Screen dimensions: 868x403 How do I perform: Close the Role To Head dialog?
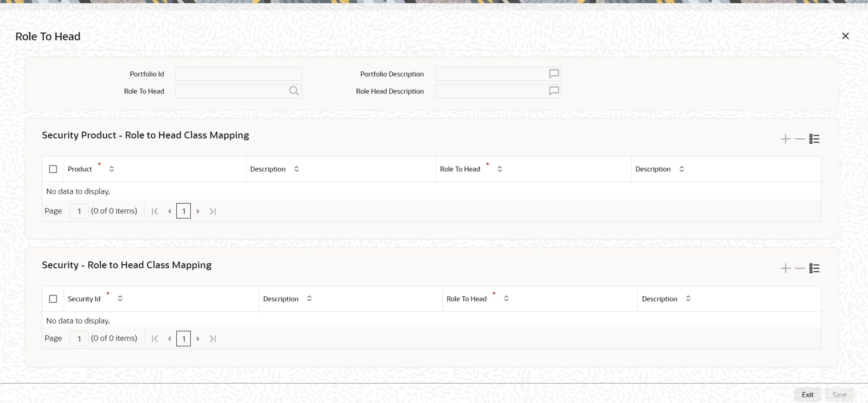(845, 36)
